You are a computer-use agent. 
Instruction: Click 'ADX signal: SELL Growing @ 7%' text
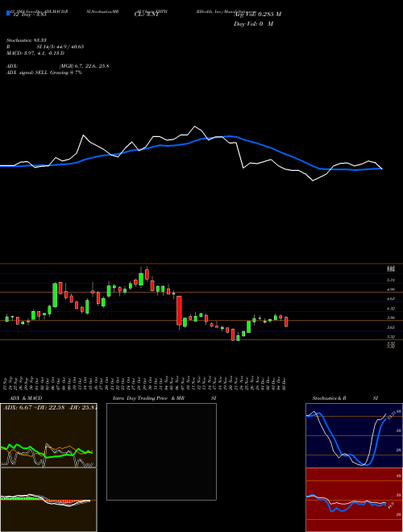click(x=44, y=73)
